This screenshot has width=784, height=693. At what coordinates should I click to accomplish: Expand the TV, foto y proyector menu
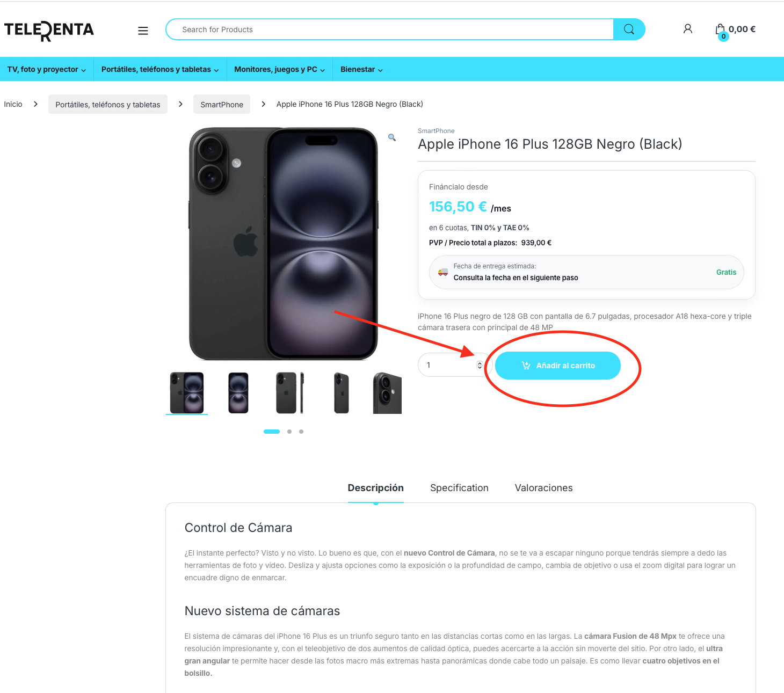[47, 70]
